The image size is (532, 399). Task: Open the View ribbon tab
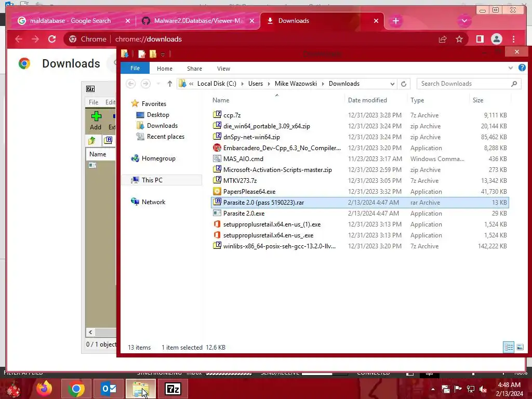click(x=223, y=69)
